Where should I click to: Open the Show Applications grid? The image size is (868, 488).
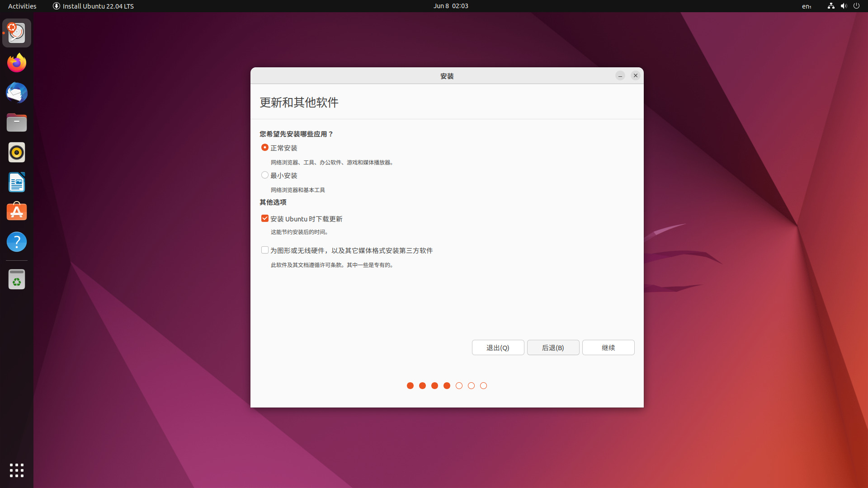coord(16,470)
